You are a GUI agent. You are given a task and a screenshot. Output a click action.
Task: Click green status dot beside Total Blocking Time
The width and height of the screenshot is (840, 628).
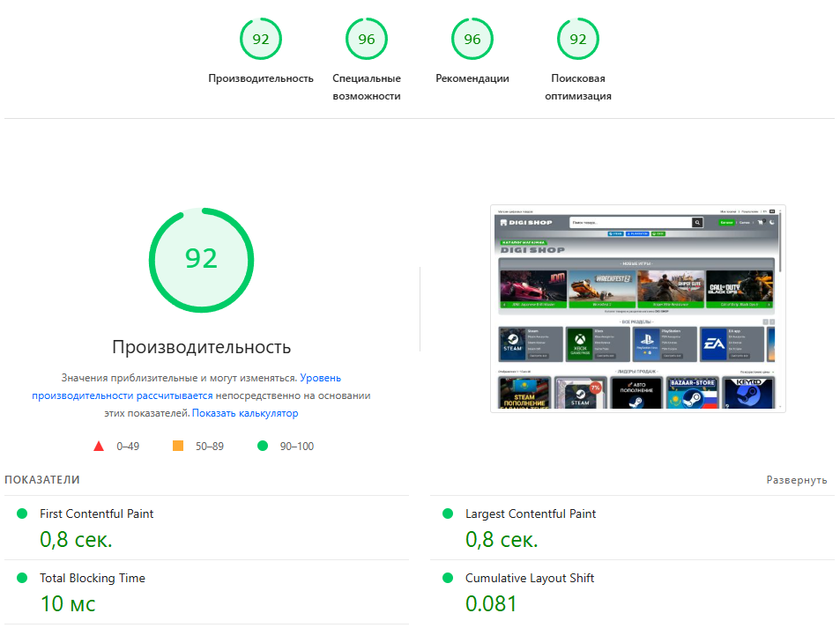coord(22,578)
